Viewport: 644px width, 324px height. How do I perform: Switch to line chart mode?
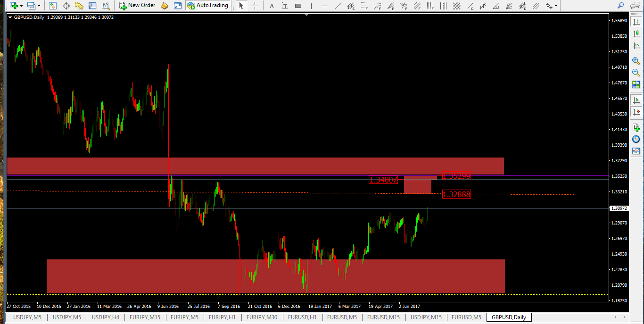pos(636,46)
